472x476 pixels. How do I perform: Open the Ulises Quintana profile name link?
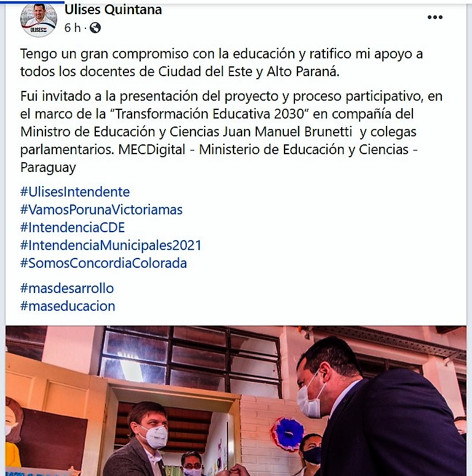point(113,10)
